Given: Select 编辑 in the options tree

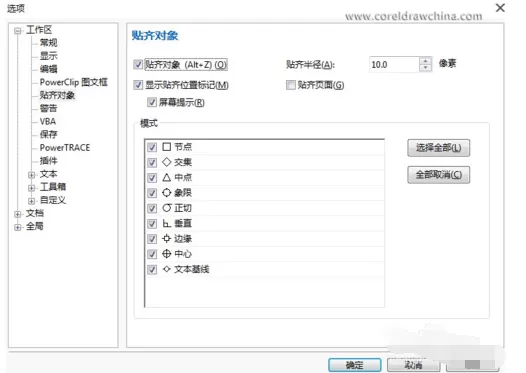Looking at the screenshot, I should click(x=49, y=69).
